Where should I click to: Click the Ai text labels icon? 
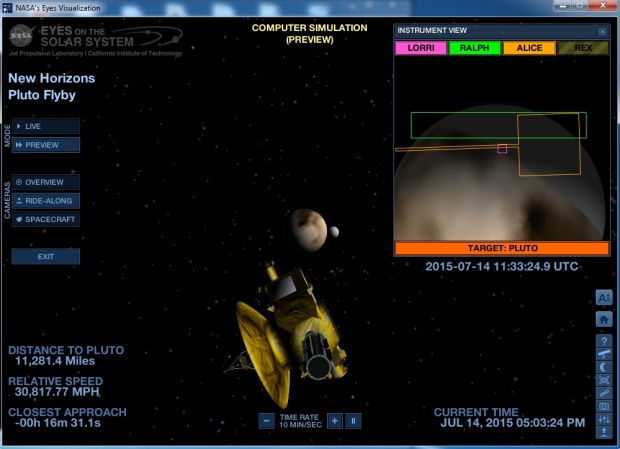click(x=604, y=298)
